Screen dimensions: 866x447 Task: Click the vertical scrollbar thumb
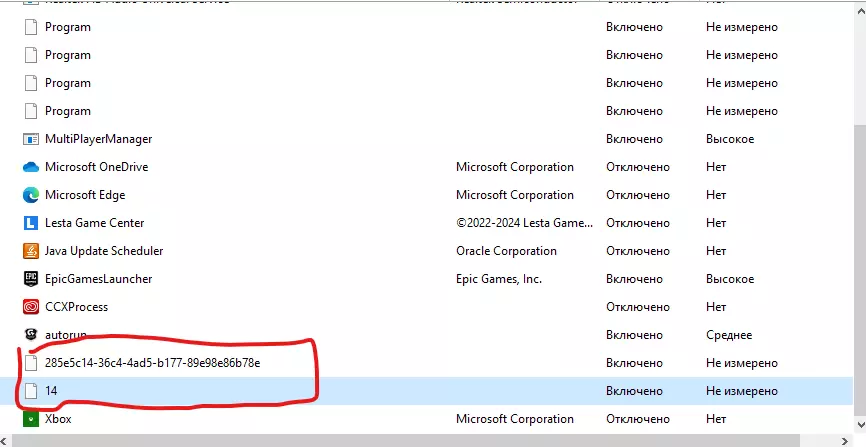(x=860, y=271)
